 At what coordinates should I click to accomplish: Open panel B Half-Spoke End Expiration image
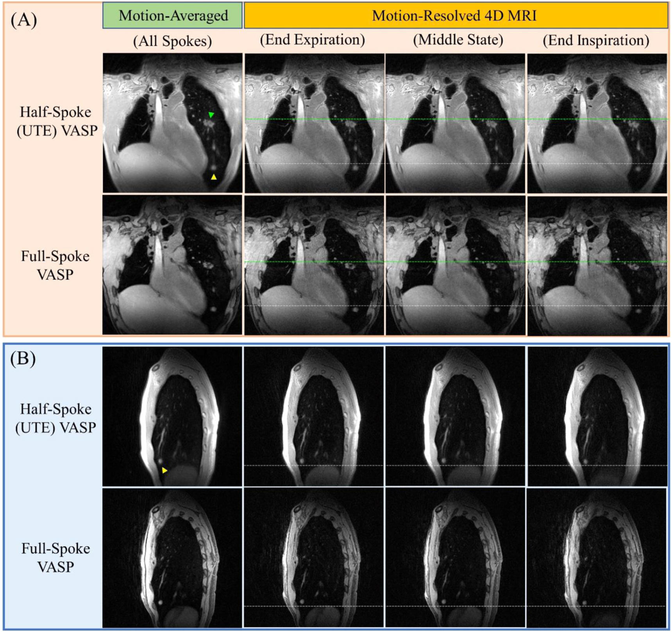pyautogui.click(x=314, y=416)
